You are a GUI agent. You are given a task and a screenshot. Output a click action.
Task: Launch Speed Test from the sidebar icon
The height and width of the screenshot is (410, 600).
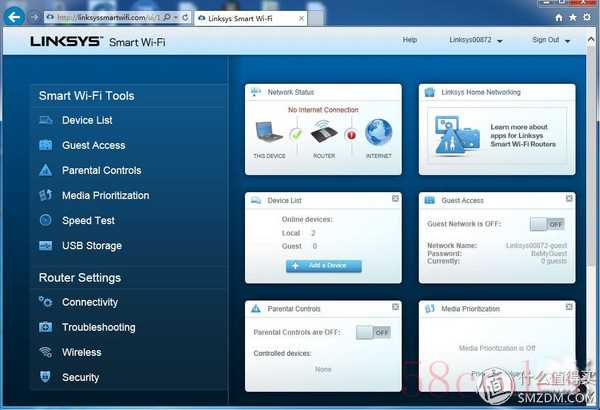[45, 221]
